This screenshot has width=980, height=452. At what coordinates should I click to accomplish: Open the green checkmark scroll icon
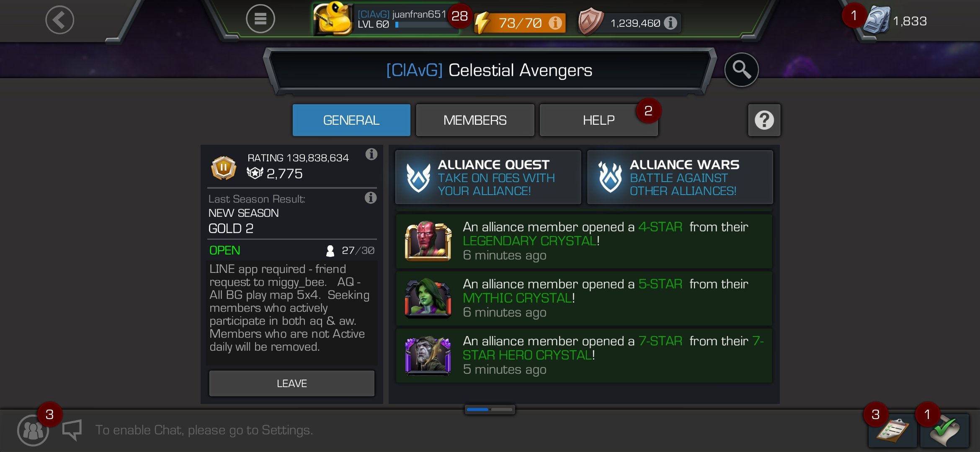pos(945,430)
